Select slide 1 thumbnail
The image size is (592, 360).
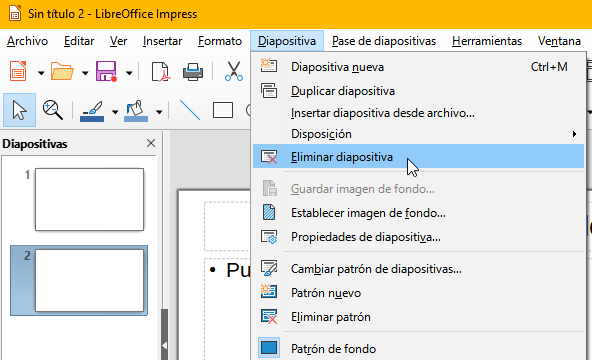click(89, 199)
